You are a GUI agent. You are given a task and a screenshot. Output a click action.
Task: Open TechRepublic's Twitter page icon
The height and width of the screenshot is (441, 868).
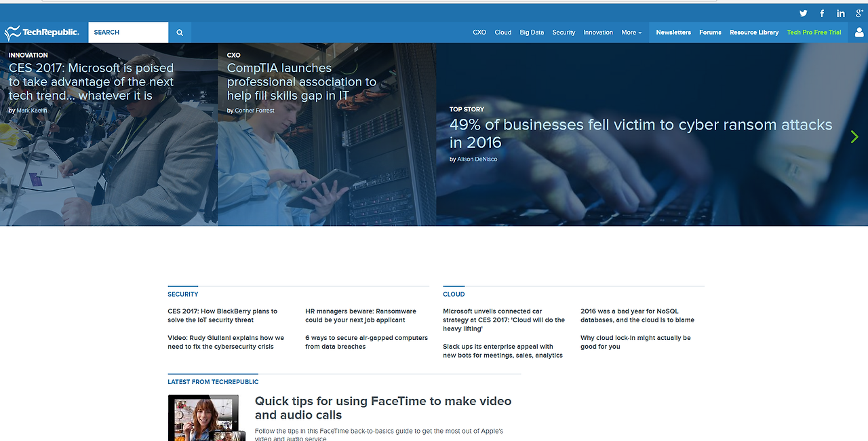tap(804, 13)
